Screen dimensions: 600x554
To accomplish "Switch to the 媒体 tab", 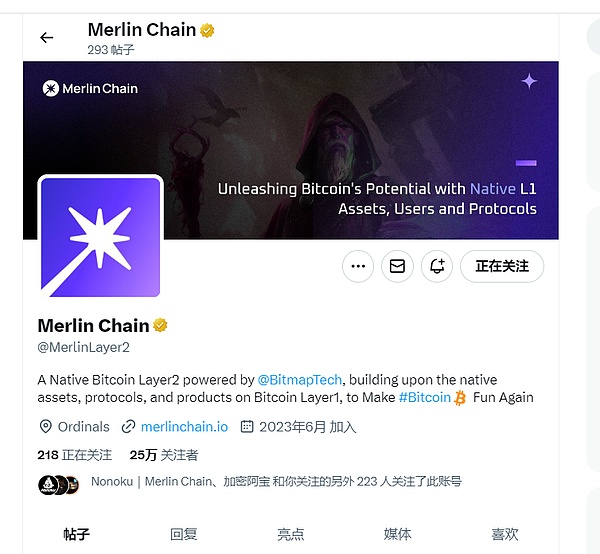I will (397, 534).
